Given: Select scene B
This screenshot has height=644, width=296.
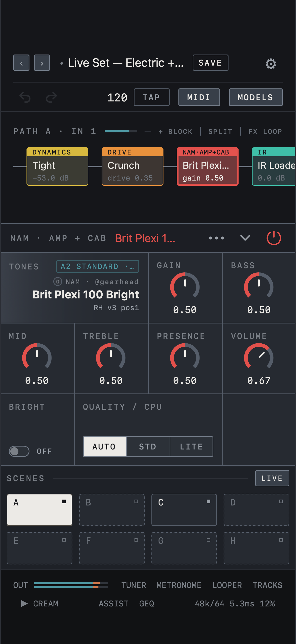Looking at the screenshot, I should [112, 510].
